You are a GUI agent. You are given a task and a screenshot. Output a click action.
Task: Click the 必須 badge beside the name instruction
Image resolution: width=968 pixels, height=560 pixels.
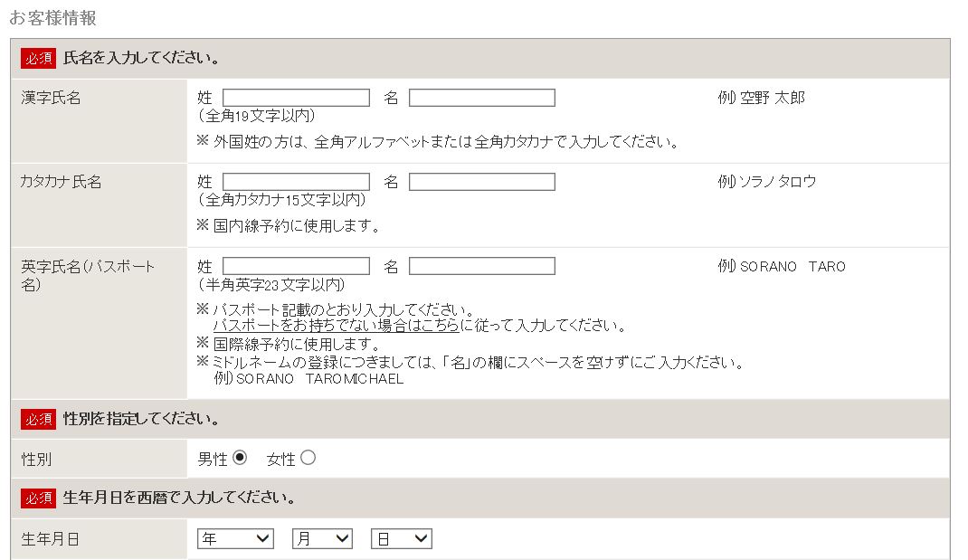pyautogui.click(x=39, y=59)
